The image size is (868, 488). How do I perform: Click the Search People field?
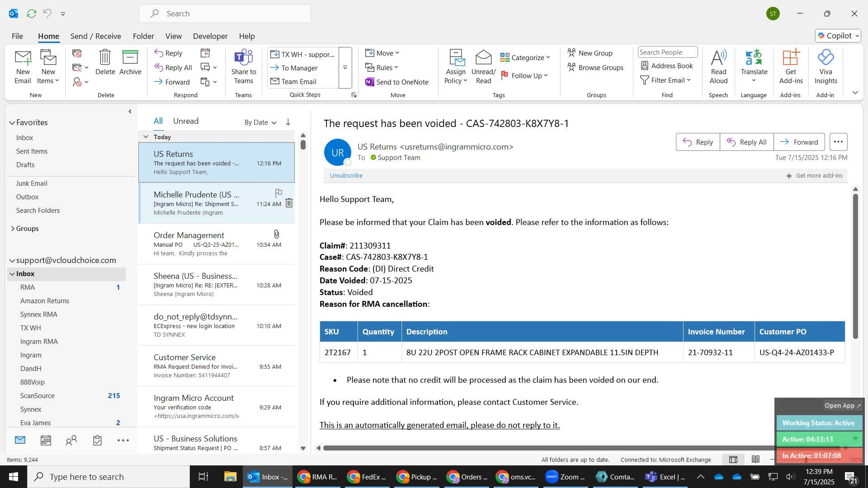pos(668,52)
